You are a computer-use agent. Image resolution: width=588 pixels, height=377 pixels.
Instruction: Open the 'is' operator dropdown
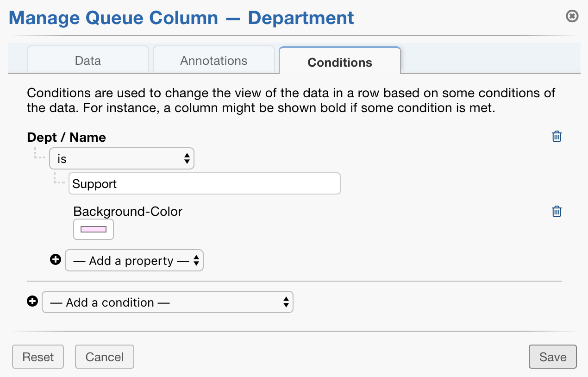click(121, 158)
